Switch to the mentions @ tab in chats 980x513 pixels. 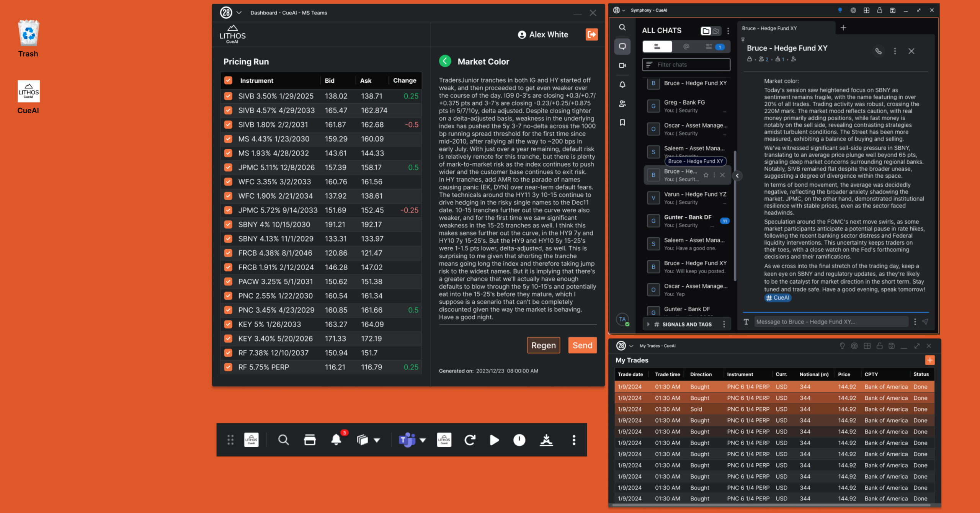click(686, 47)
